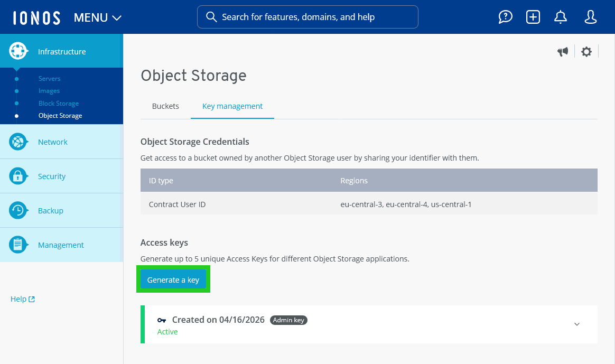The width and height of the screenshot is (615, 364).
Task: Collapse the Object Storage tree under Infrastructure
Action: (60, 115)
